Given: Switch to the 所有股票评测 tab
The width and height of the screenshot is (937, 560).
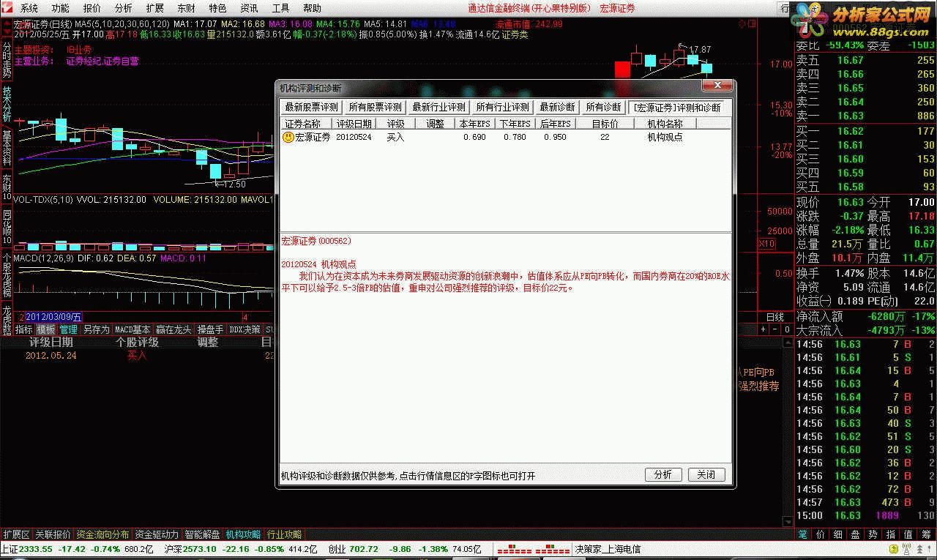Looking at the screenshot, I should (375, 107).
